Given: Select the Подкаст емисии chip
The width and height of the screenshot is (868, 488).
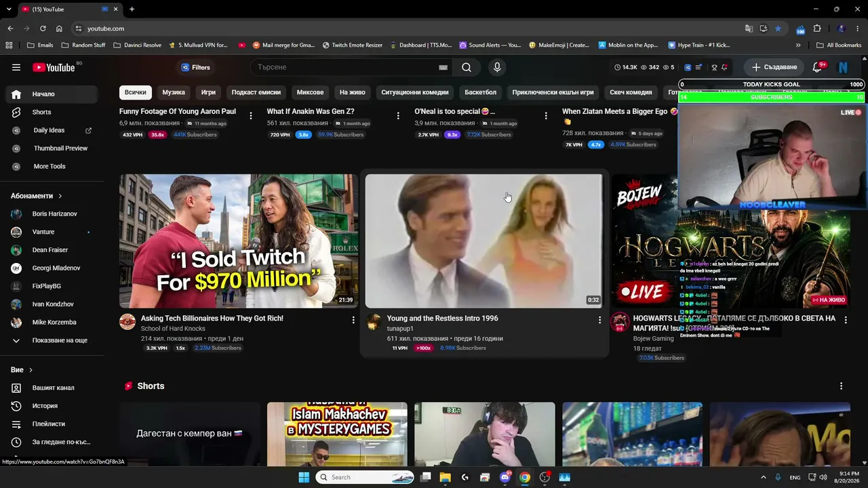Looking at the screenshot, I should pos(256,92).
